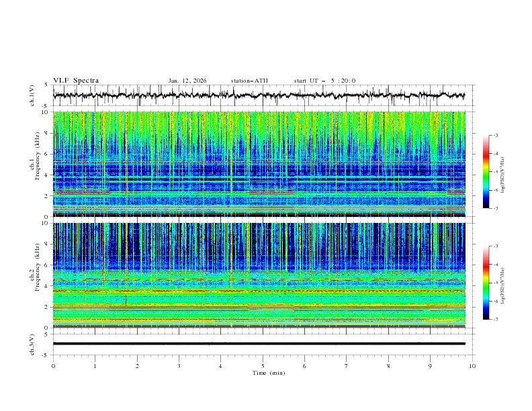Click the "-7" tick on the ch.1 color bar

496,209
